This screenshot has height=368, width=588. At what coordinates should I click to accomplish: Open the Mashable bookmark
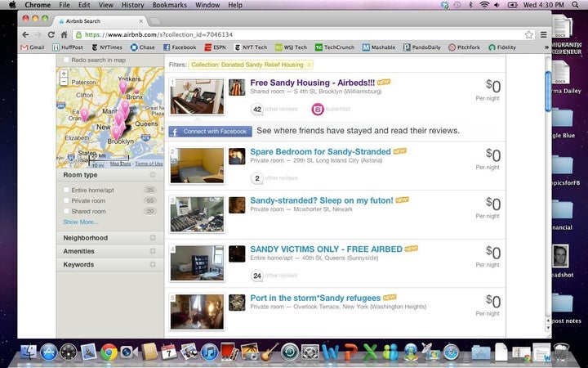(379, 47)
